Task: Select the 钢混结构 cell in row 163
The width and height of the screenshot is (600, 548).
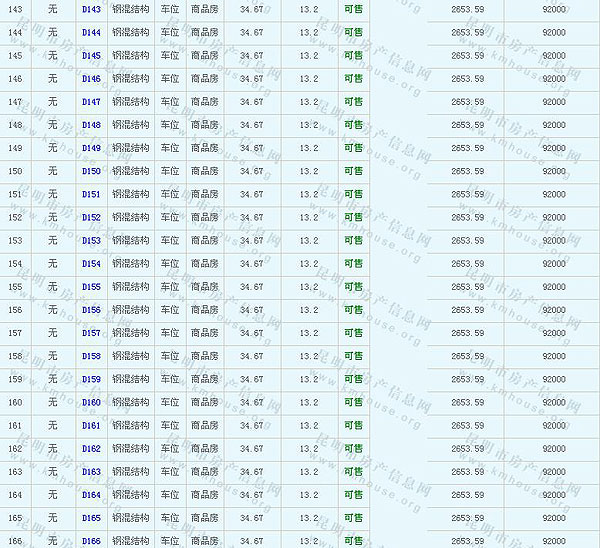Action: 130,472
